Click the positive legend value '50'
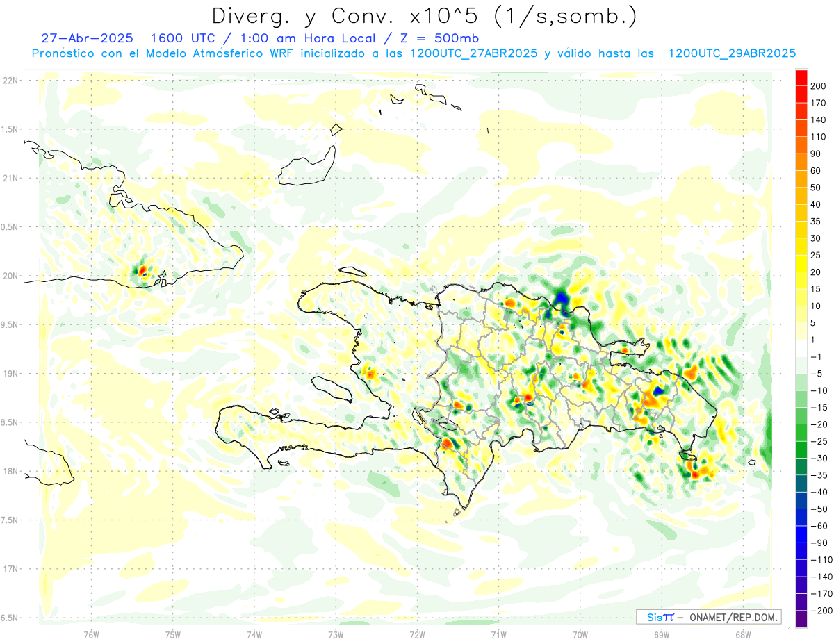This screenshot has width=834, height=644. (817, 188)
